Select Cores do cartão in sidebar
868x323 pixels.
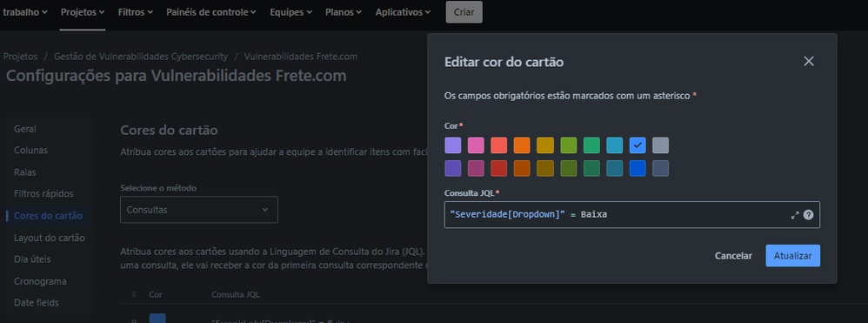48,216
